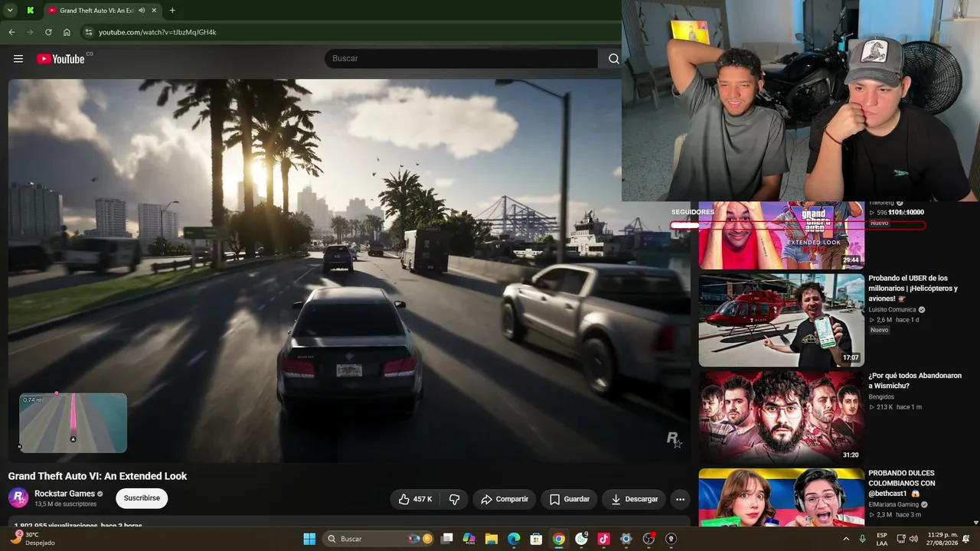Launch Microsoft Edge from the taskbar
The image size is (980, 551).
[514, 539]
